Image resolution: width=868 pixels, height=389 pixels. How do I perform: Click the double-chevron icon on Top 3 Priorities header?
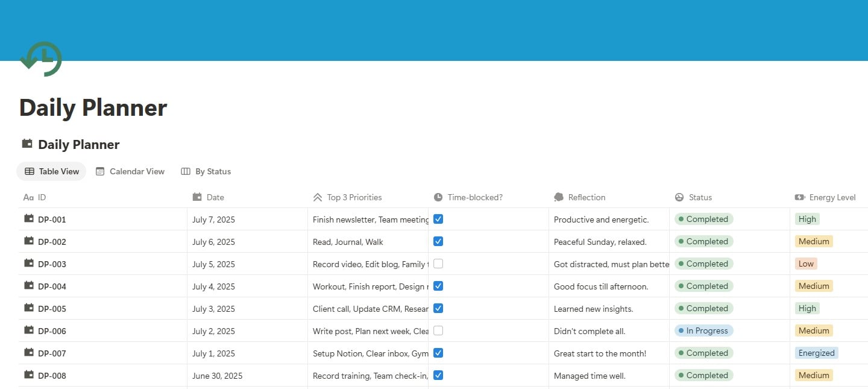tap(318, 197)
